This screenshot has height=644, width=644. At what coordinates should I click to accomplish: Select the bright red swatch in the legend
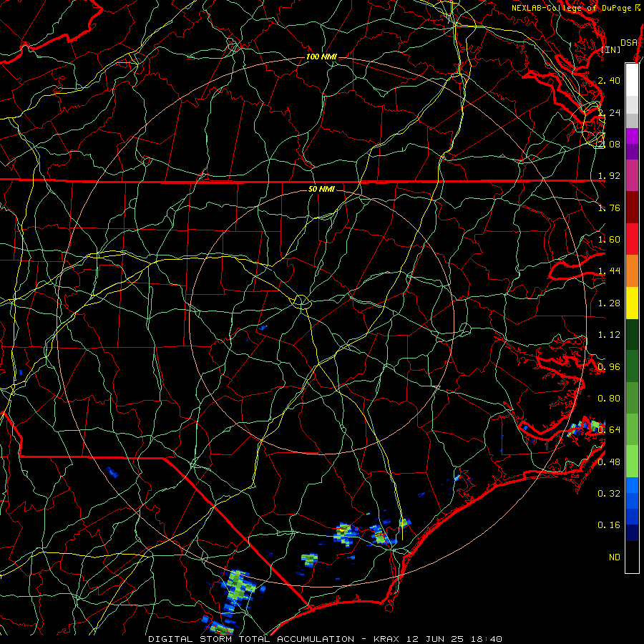click(x=632, y=240)
